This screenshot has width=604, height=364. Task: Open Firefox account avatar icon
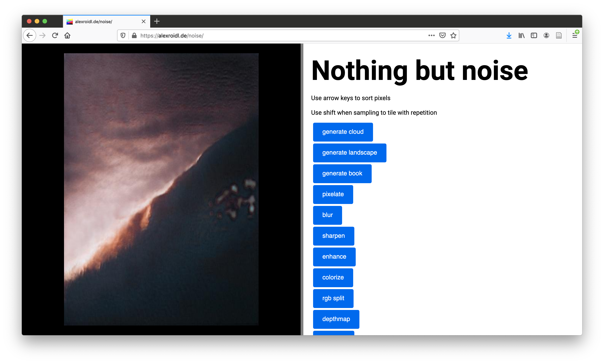pos(546,36)
